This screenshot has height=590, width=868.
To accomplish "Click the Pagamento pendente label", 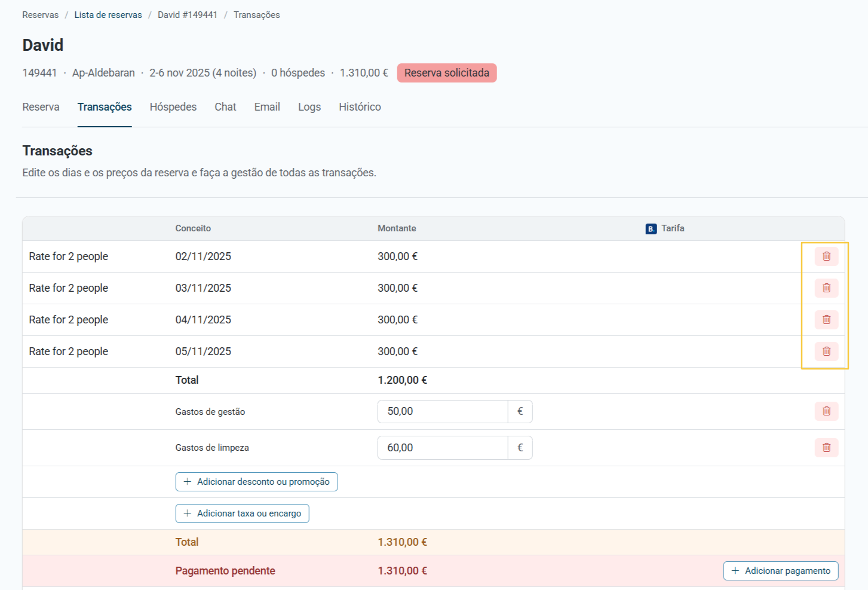I will point(225,571).
